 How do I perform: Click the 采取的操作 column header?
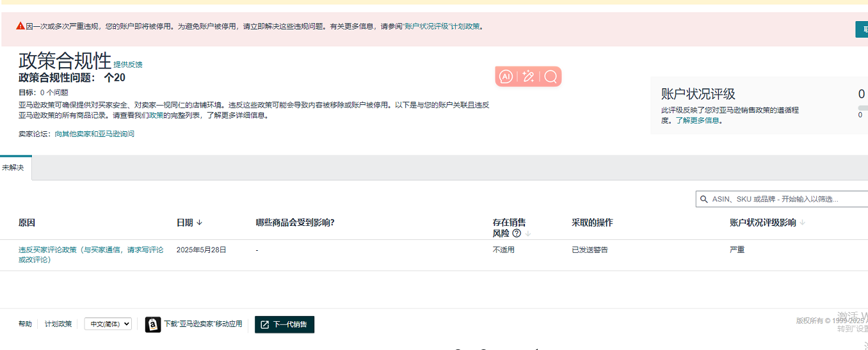(x=592, y=223)
